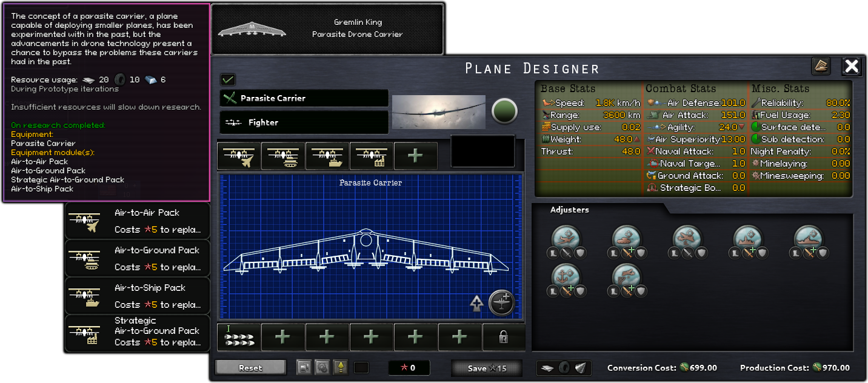The width and height of the screenshot is (868, 383).
Task: Click the ship pack module slot icon
Action: [327, 156]
